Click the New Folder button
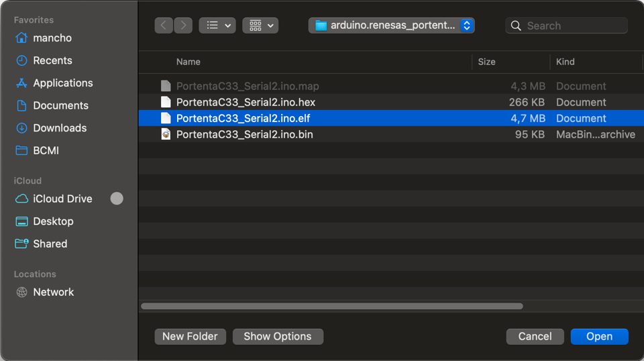 190,336
